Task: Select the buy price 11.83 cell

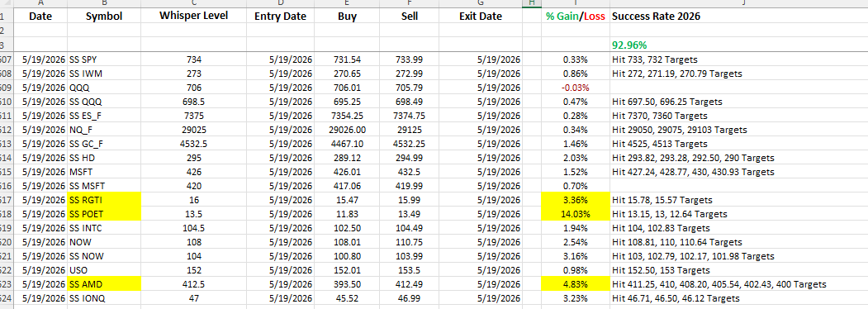Action: click(347, 214)
